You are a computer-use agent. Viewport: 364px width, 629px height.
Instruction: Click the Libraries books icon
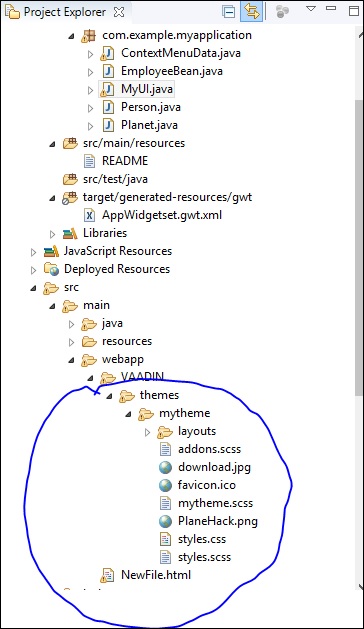tap(70, 233)
